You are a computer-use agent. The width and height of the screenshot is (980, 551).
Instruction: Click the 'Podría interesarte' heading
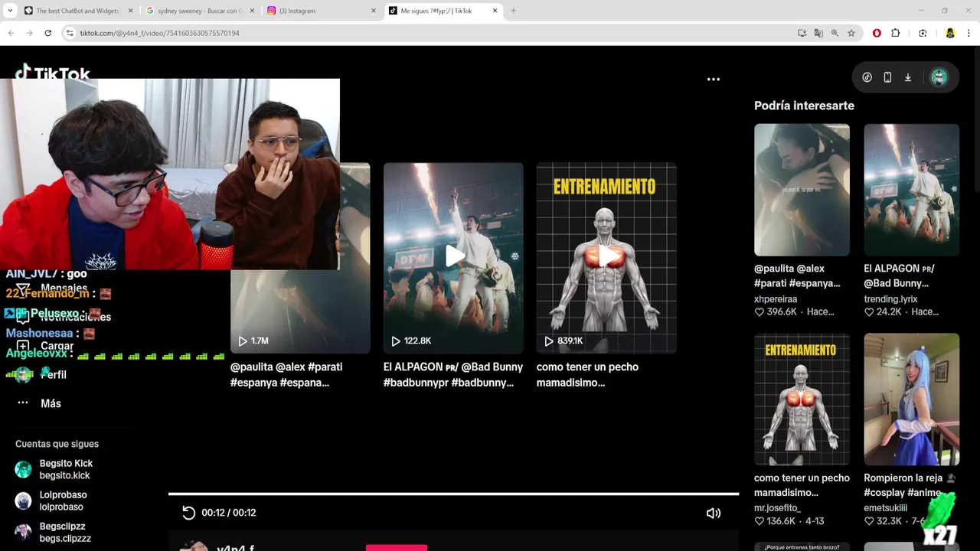[x=804, y=106]
